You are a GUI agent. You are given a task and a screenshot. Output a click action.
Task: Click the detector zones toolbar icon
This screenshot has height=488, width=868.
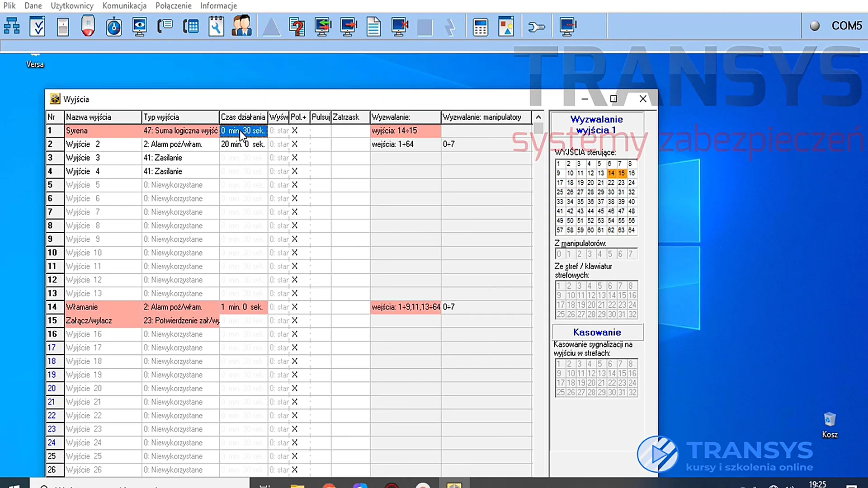63,26
